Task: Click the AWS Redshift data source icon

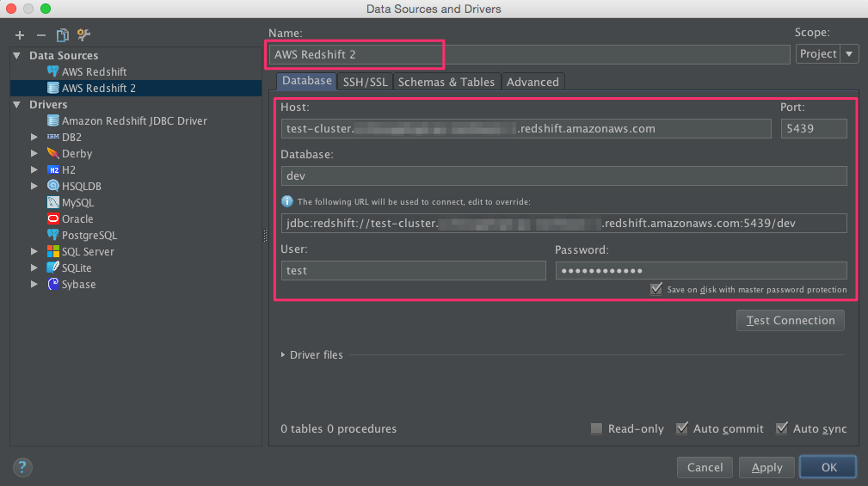Action: pyautogui.click(x=53, y=71)
